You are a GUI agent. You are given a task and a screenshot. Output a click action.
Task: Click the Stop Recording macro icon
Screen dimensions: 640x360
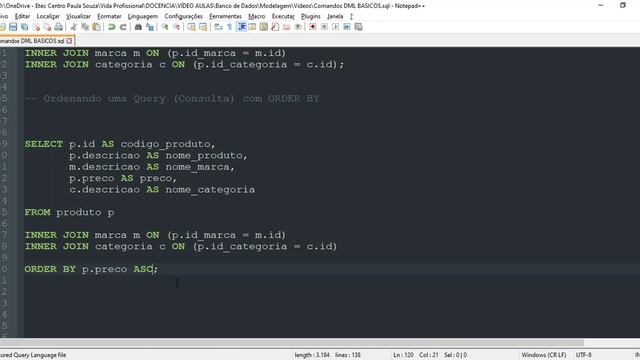324,27
